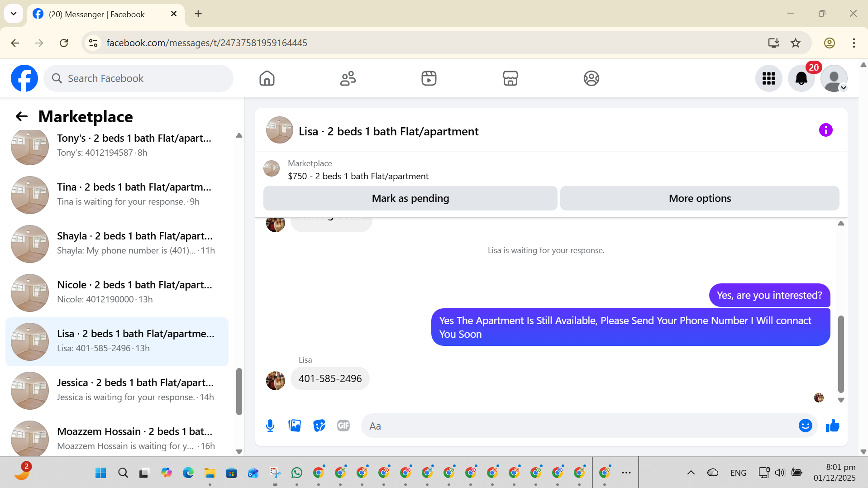The image size is (868, 488).
Task: Open File Explorer from the taskbar
Action: tap(210, 473)
